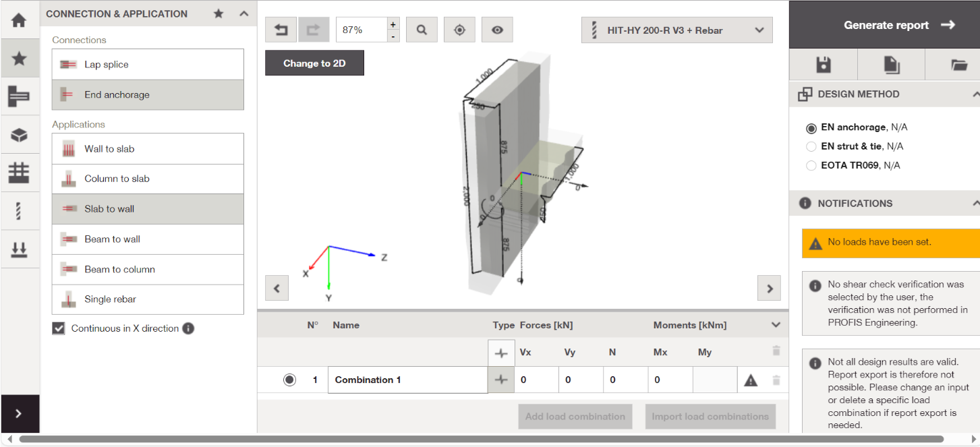The width and height of the screenshot is (980, 447).
Task: Toggle the eye visibility icon
Action: point(497,30)
